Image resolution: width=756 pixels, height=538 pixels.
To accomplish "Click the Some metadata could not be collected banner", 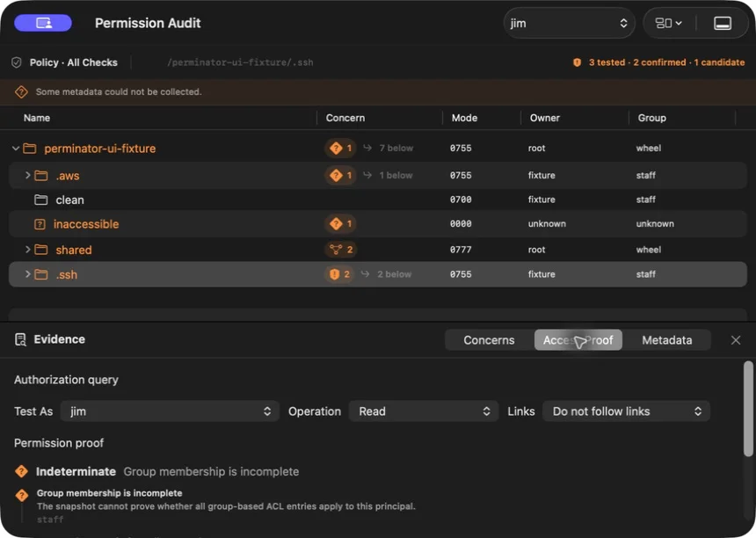I will 378,91.
